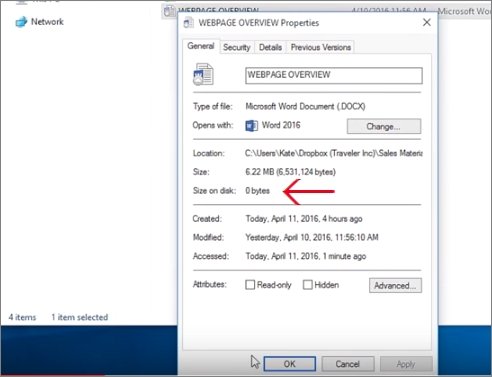492x377 pixels.
Task: Click the size value 6.22 MB
Action: click(x=290, y=172)
